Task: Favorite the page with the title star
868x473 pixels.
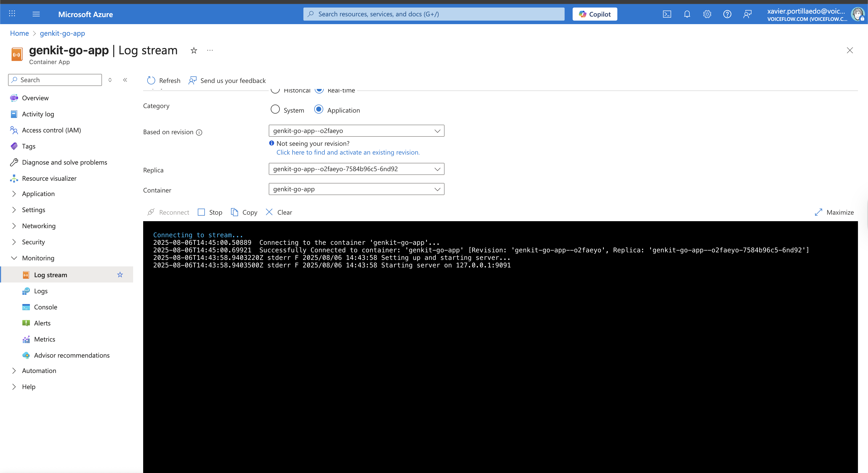Action: 194,51
